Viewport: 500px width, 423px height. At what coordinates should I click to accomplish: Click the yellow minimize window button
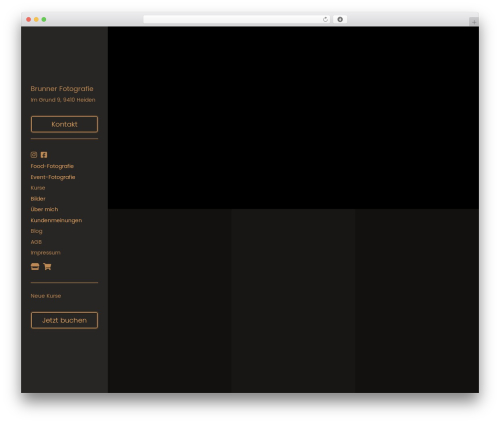36,19
